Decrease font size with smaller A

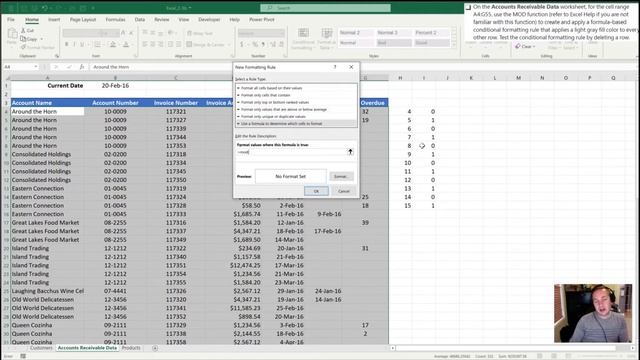[131, 33]
